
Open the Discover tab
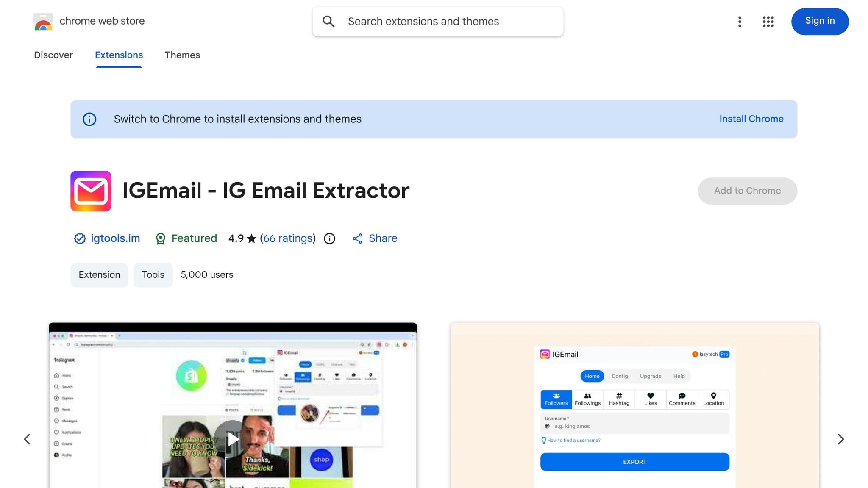53,55
